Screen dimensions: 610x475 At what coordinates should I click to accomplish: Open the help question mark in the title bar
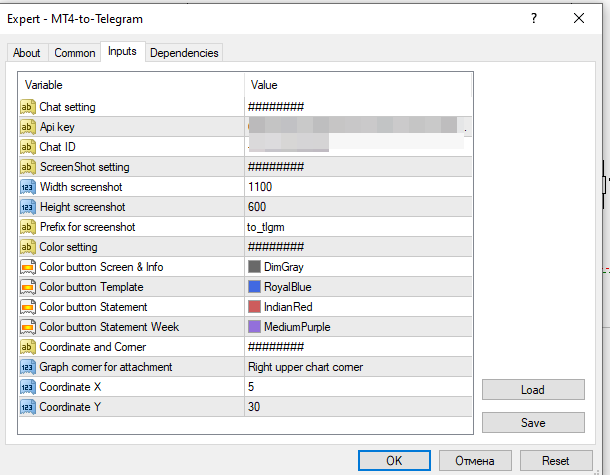coord(534,18)
